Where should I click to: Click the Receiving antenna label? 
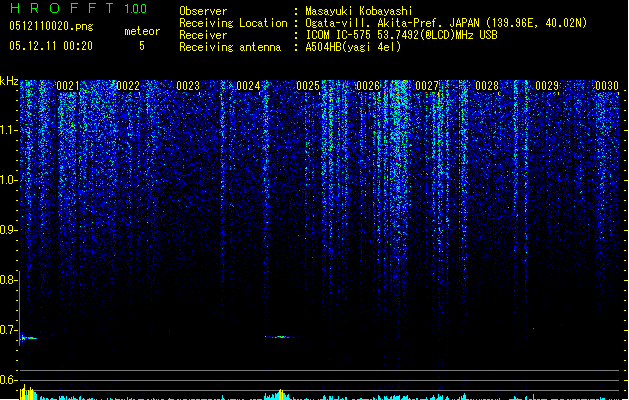230,47
